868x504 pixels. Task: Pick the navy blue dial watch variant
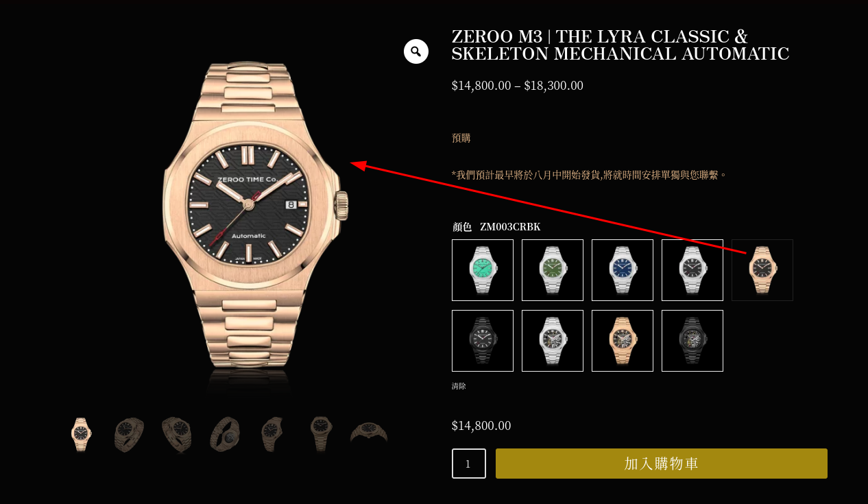[623, 270]
